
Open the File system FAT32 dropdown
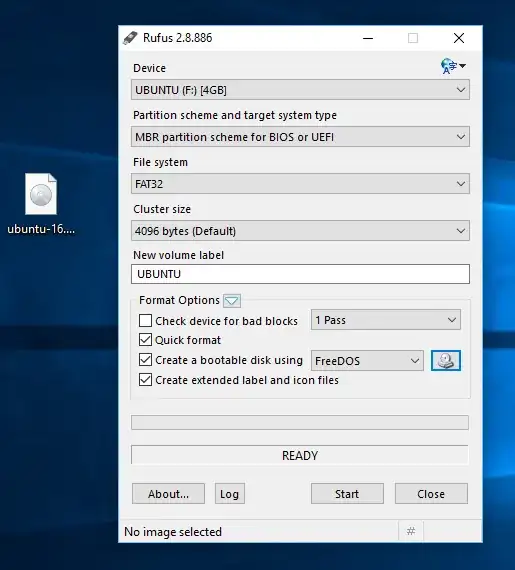tap(300, 184)
